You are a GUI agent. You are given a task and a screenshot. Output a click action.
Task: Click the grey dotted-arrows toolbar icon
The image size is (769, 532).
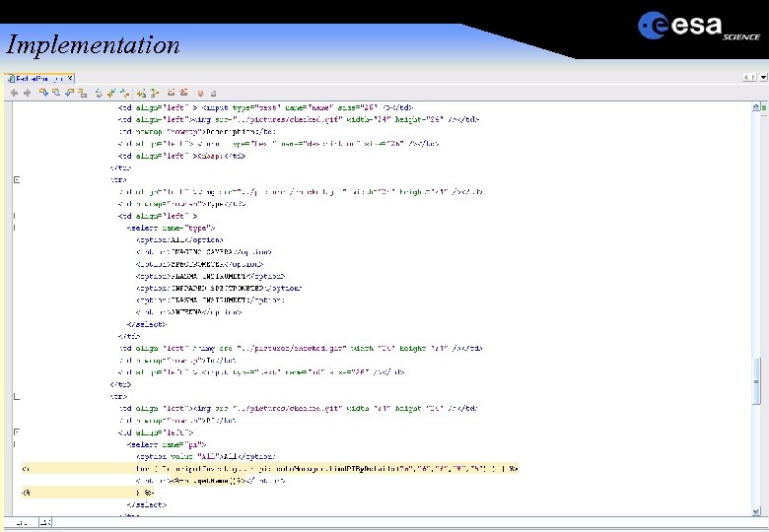click(99, 93)
